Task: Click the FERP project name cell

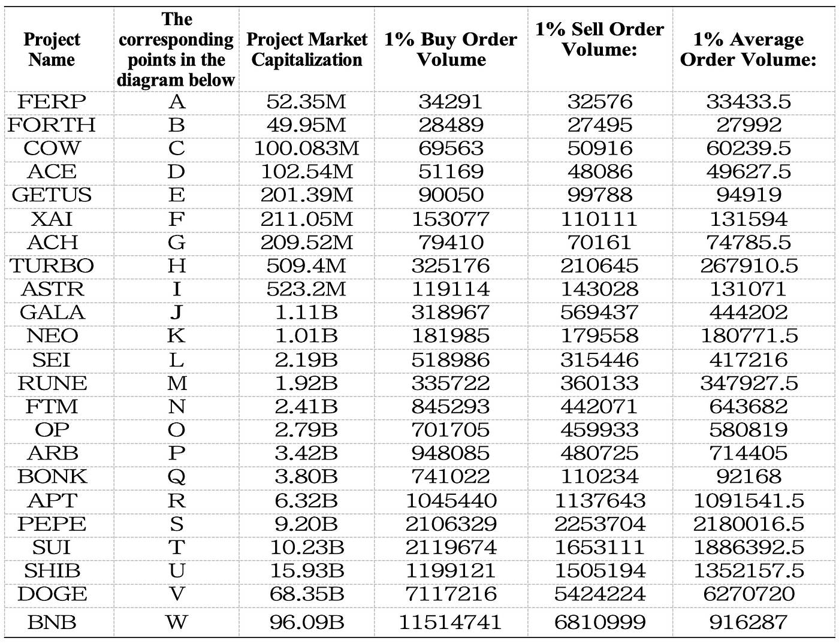Action: (x=52, y=102)
